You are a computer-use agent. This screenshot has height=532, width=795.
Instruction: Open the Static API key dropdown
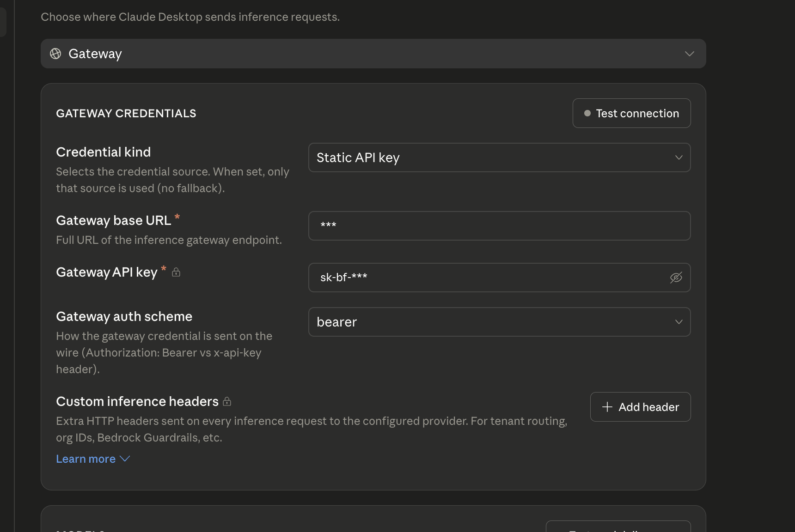[x=499, y=157]
